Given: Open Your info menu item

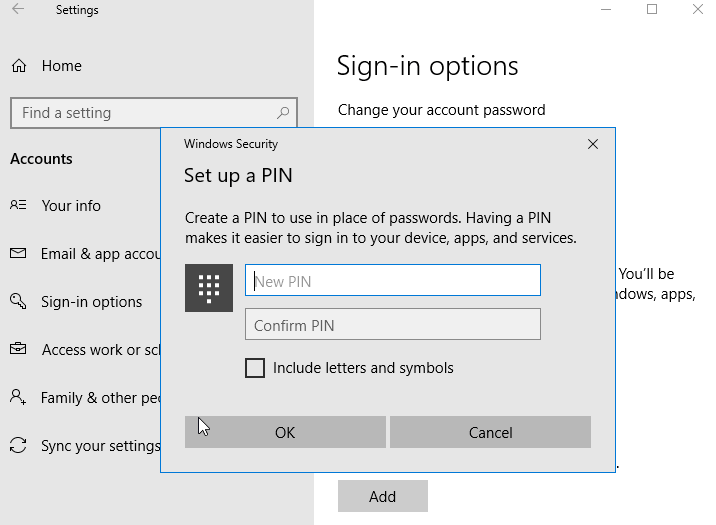Looking at the screenshot, I should pos(71,205).
